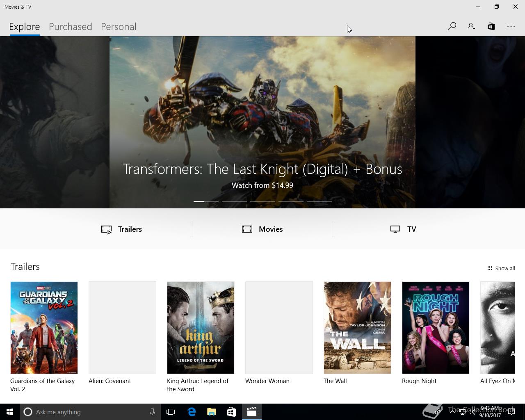
Task: Show previous carousel slide on left
Action: click(x=55, y=122)
